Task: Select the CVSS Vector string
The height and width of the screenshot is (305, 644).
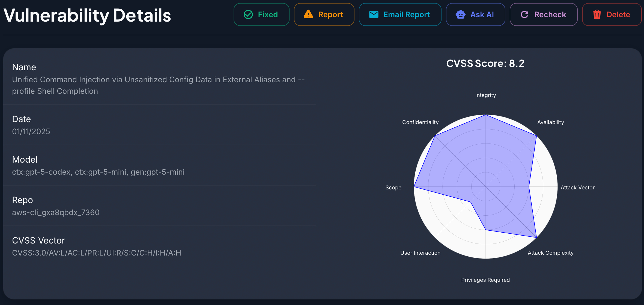Action: tap(97, 253)
